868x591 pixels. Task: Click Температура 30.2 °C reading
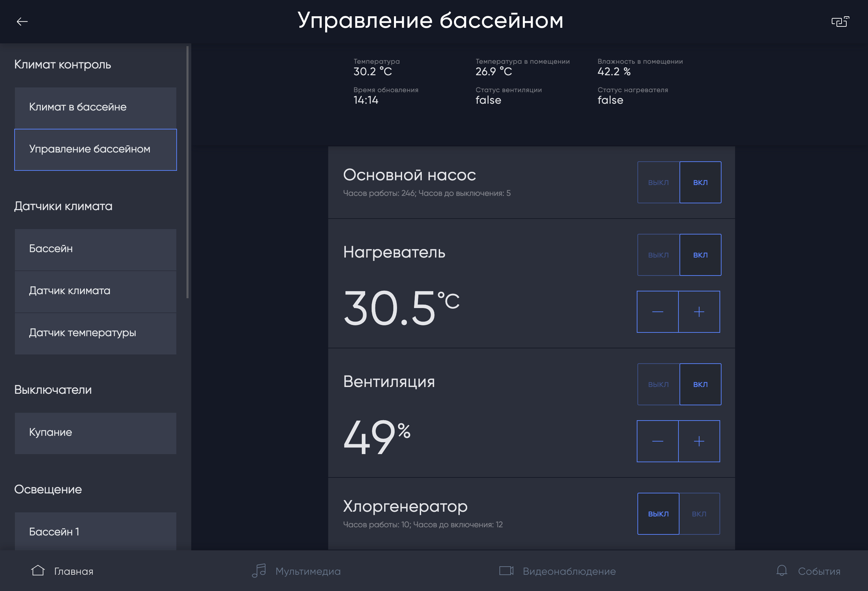pos(376,67)
